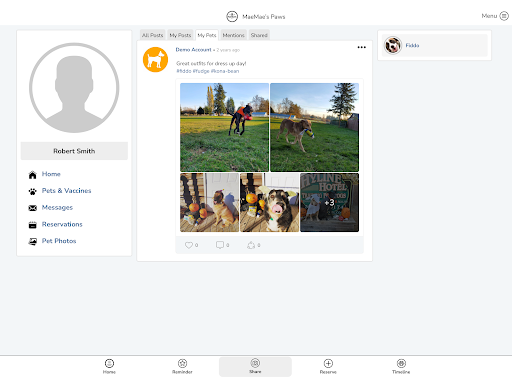The width and height of the screenshot is (512, 384).
Task: Tap the Reserve plus icon
Action: pos(328,363)
